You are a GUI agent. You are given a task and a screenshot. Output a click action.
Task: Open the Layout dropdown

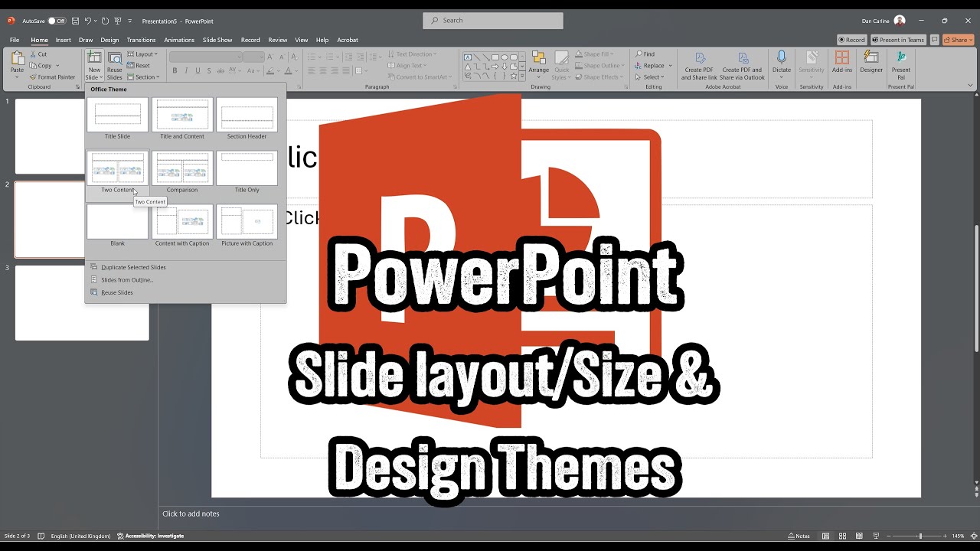coord(142,54)
